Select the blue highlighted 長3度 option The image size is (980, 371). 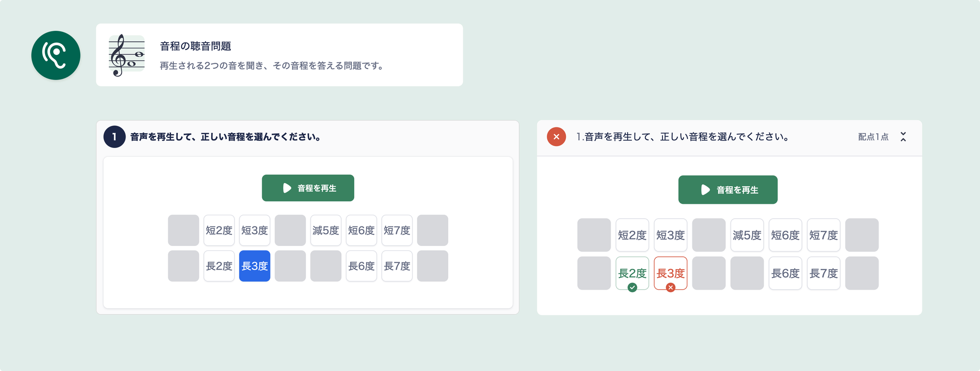(254, 266)
